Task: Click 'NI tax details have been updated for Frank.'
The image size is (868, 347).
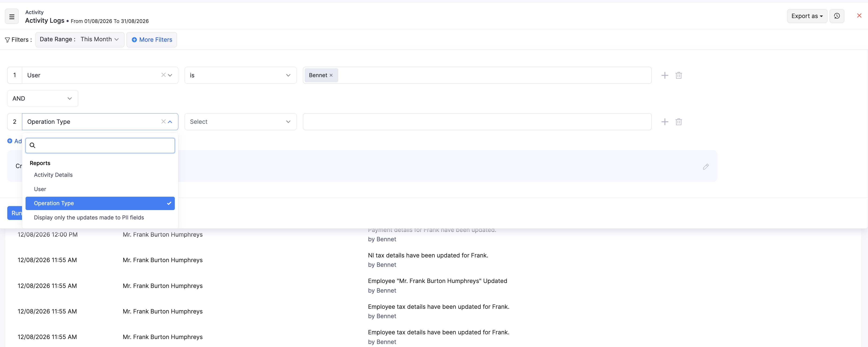Action: 428,255
